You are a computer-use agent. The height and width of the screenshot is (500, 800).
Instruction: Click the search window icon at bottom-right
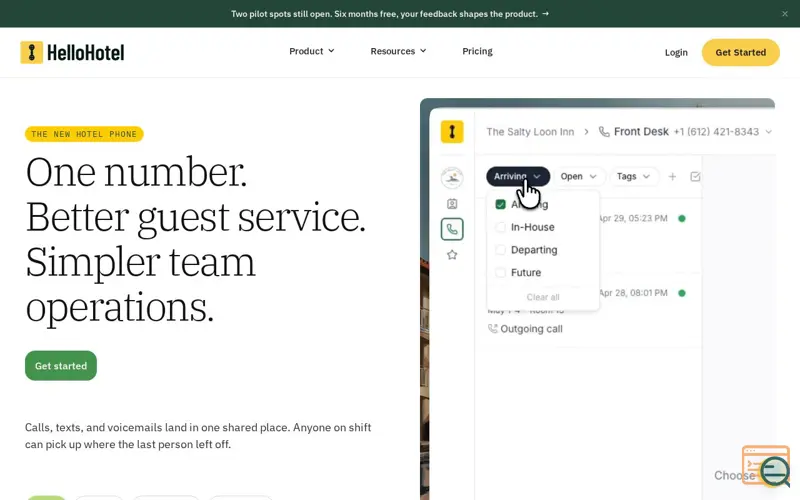point(766,465)
